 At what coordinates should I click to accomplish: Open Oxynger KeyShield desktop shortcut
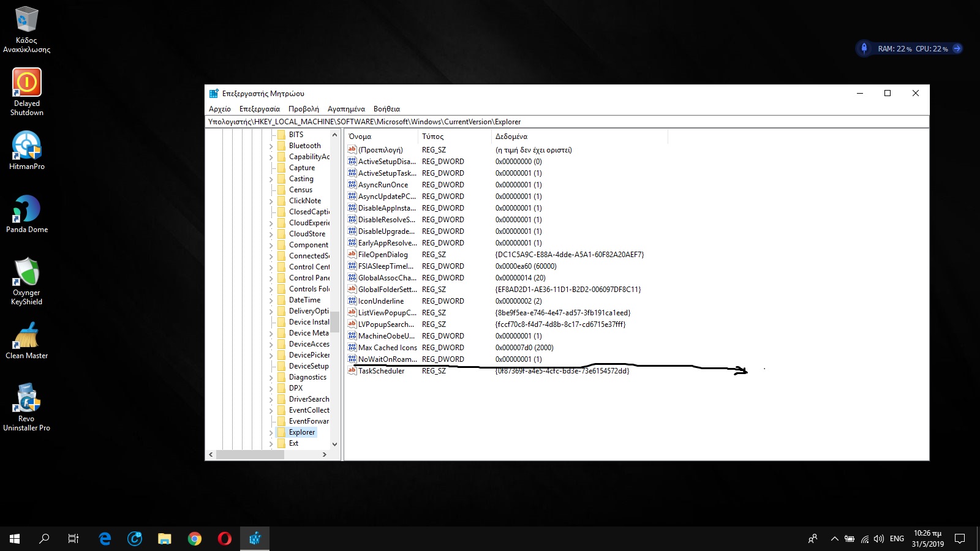(26, 282)
